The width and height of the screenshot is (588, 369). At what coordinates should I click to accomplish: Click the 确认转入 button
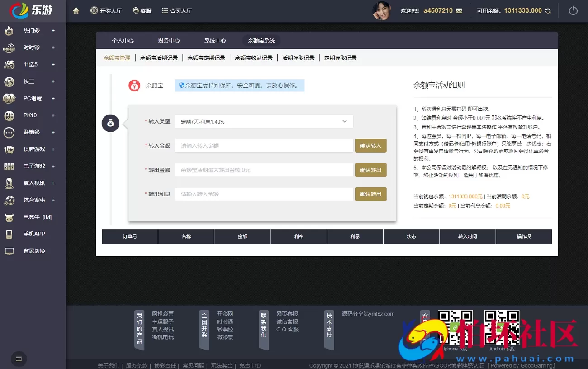click(x=370, y=145)
